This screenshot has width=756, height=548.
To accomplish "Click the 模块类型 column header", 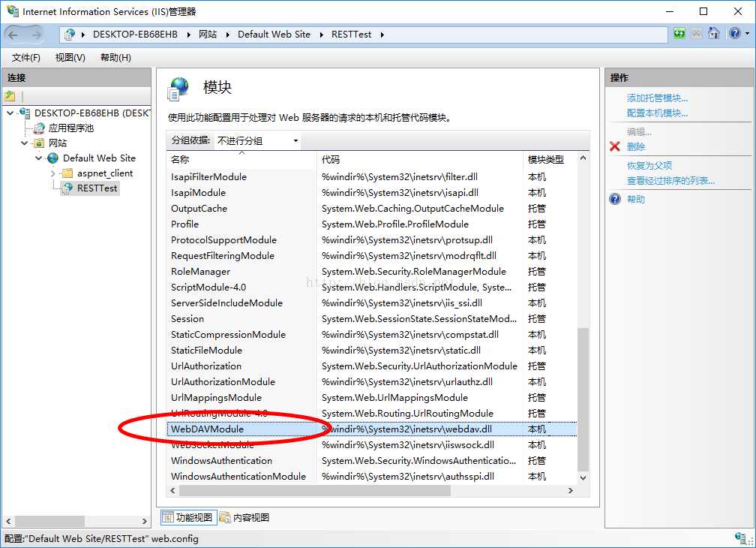I will pyautogui.click(x=550, y=159).
